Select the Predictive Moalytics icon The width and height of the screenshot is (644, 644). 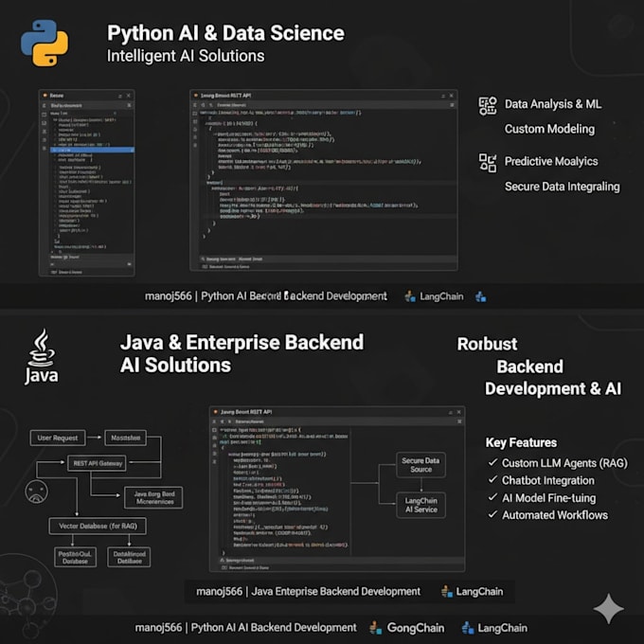(x=488, y=163)
